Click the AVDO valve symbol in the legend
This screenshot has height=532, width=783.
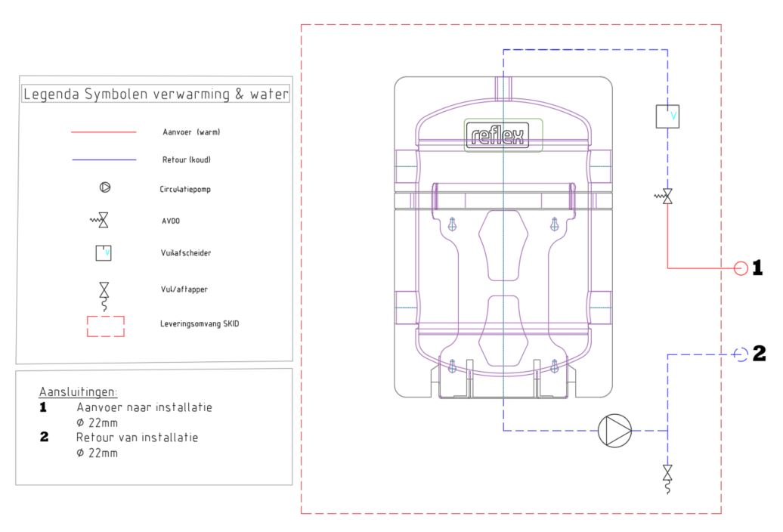tap(100, 220)
